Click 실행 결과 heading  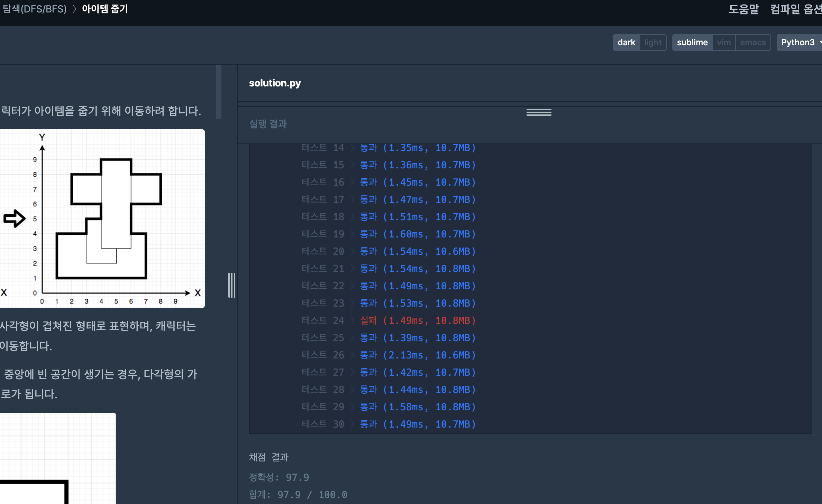click(x=268, y=124)
